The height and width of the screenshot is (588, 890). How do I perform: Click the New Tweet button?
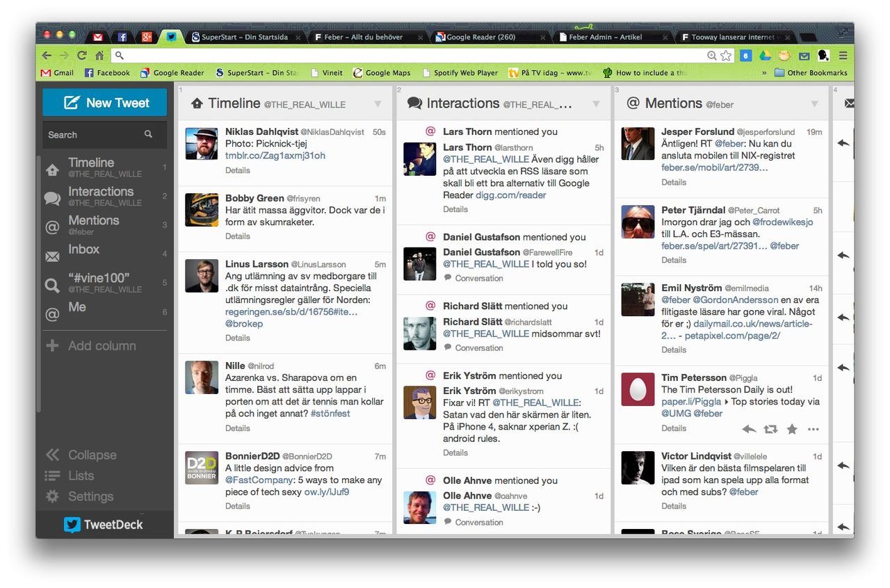(104, 101)
